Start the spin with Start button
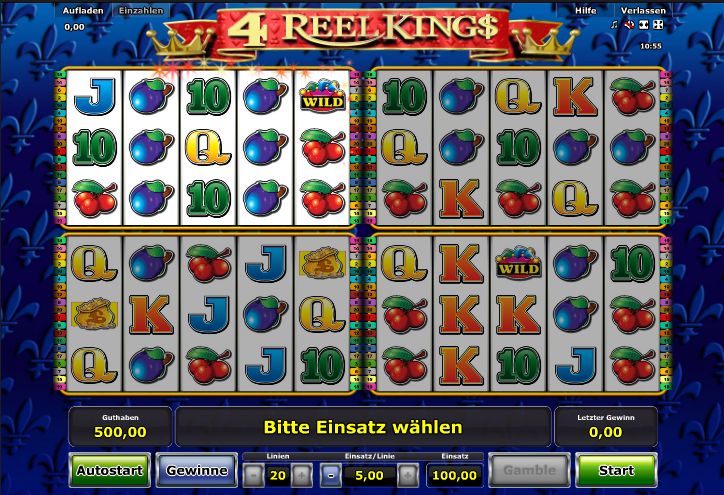 coord(616,470)
